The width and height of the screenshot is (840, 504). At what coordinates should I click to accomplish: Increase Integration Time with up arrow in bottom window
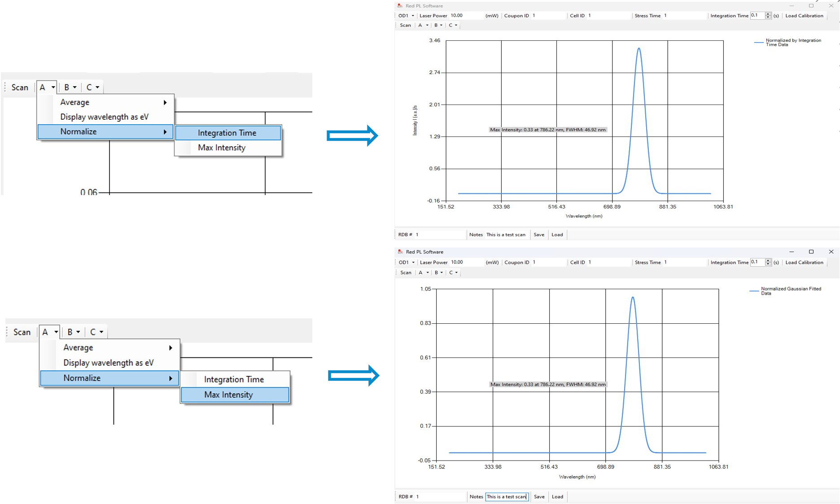[x=768, y=261]
